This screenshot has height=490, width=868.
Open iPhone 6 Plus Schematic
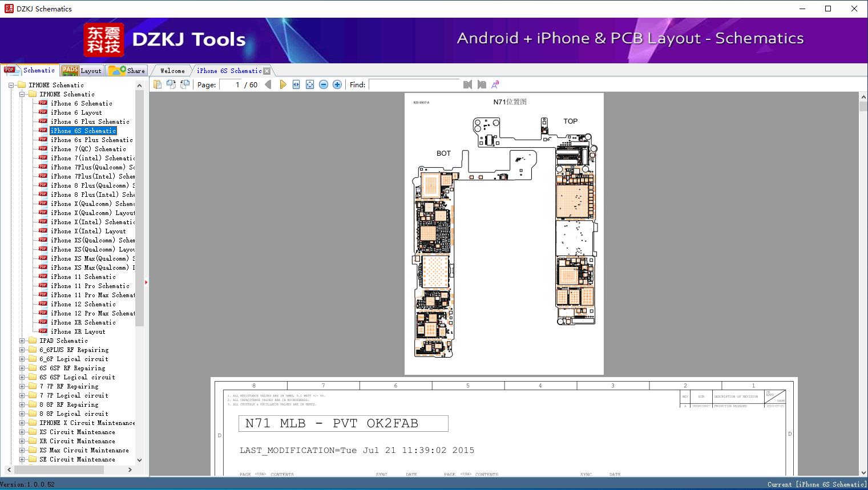(90, 122)
